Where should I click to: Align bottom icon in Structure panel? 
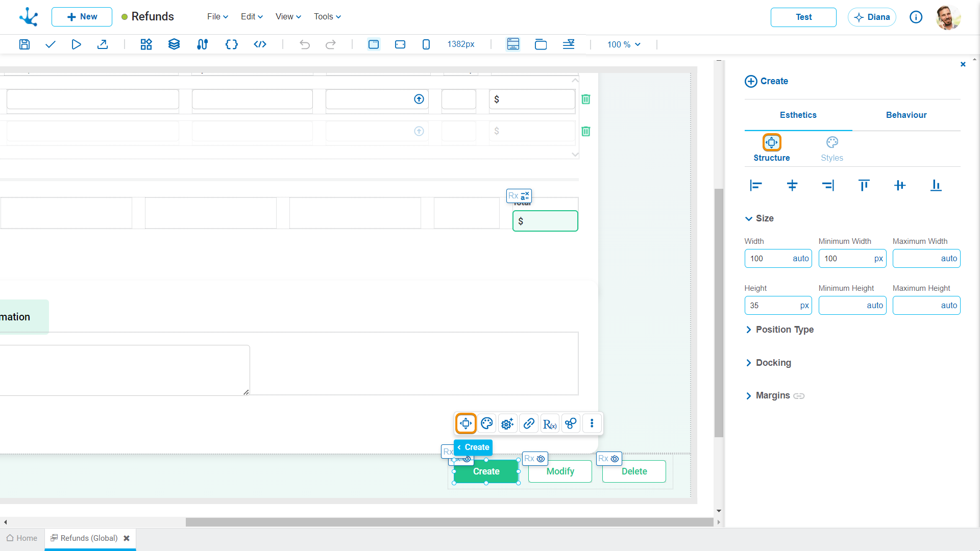click(936, 185)
